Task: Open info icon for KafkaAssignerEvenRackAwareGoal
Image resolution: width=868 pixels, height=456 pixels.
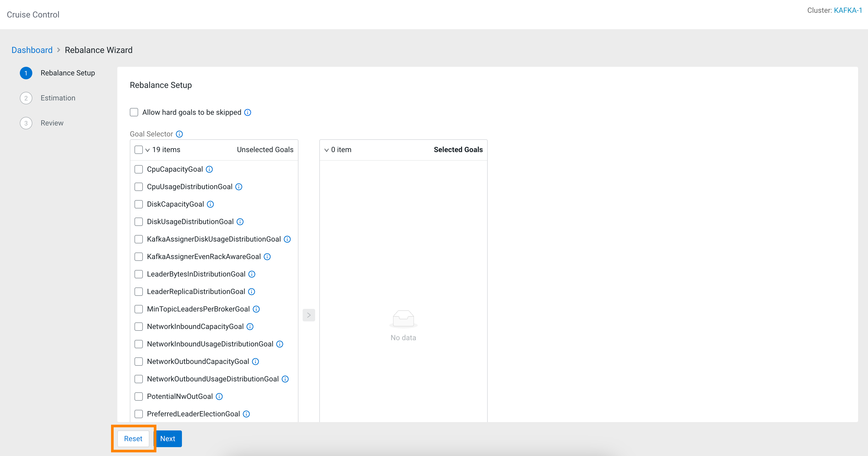Action: tap(267, 257)
